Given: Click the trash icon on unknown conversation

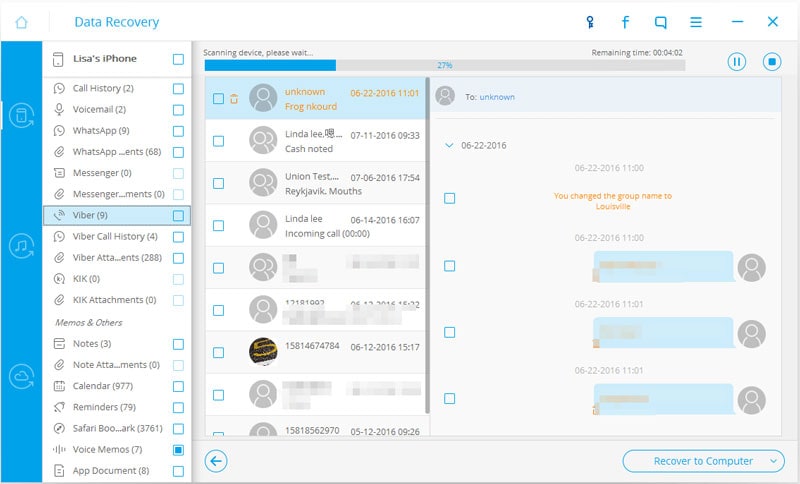Looking at the screenshot, I should coord(234,99).
